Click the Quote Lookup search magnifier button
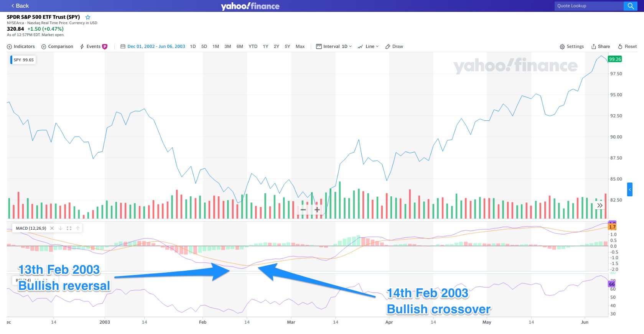 click(x=631, y=6)
